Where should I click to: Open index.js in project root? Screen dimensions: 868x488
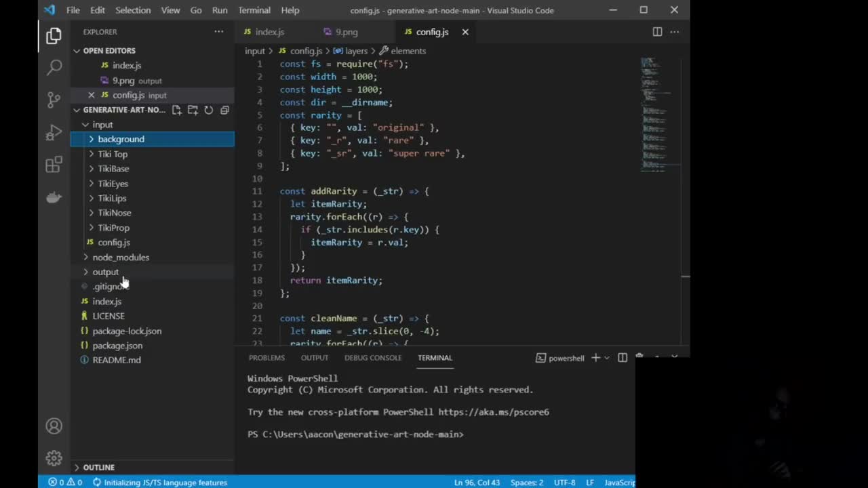click(107, 301)
